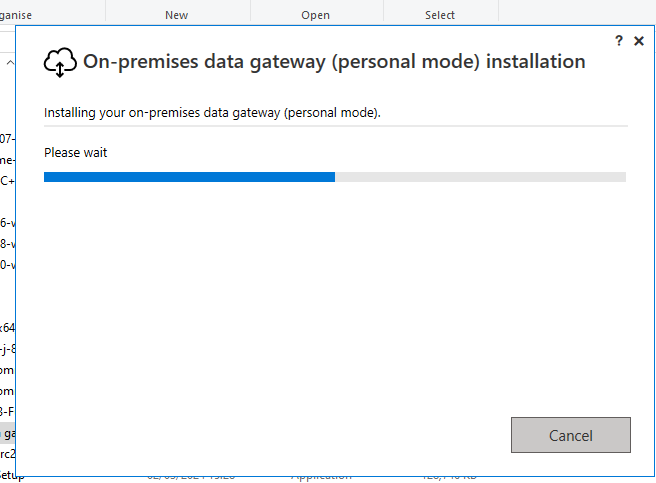Collapse the up chevron in Explorer's left pane
The height and width of the screenshot is (483, 656).
(10, 63)
